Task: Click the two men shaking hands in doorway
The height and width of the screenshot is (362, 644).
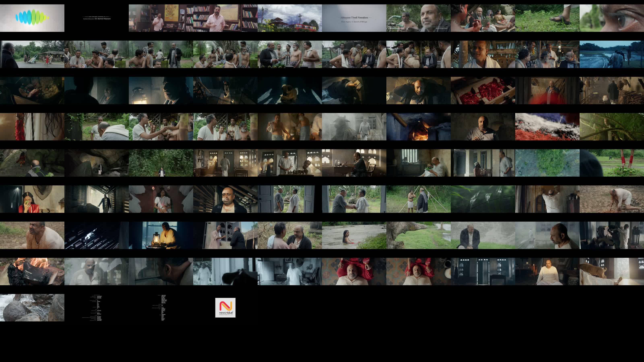Action: [x=354, y=199]
